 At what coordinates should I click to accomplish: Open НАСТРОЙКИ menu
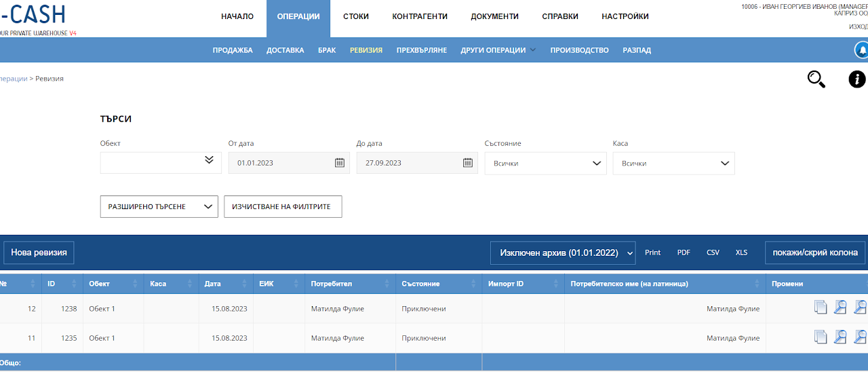point(625,16)
